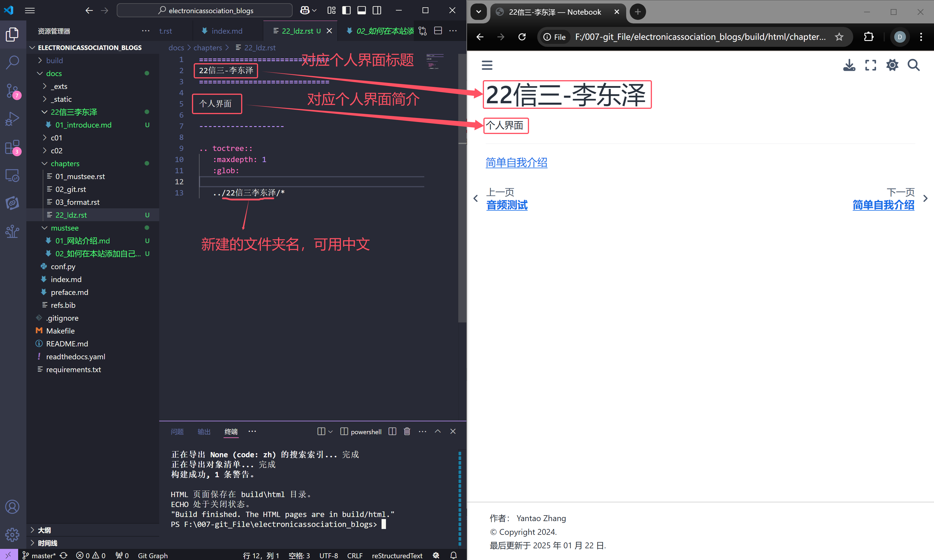Download the page source in Notebook browser page
934x560 pixels.
849,65
